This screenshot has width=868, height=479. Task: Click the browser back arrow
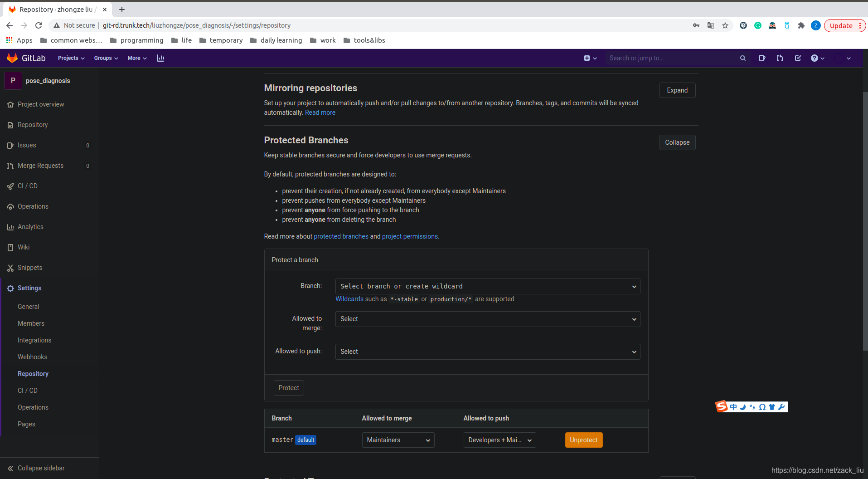tap(10, 25)
